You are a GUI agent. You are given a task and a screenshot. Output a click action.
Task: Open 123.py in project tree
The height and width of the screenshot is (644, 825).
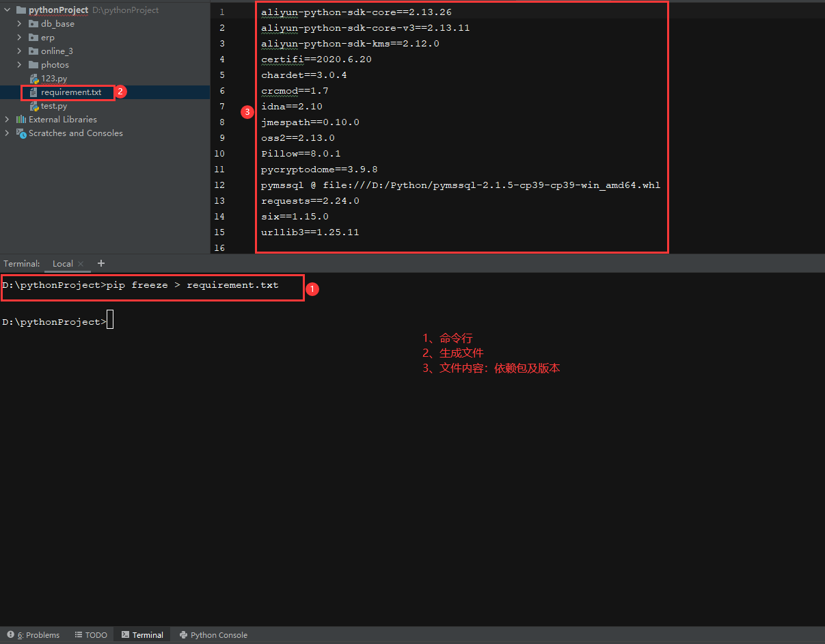54,79
